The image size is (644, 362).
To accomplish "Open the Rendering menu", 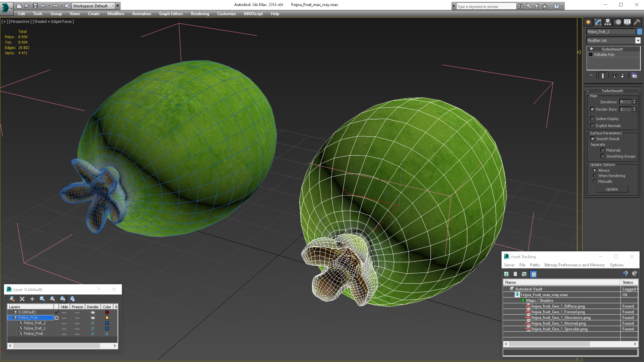I will pos(200,14).
